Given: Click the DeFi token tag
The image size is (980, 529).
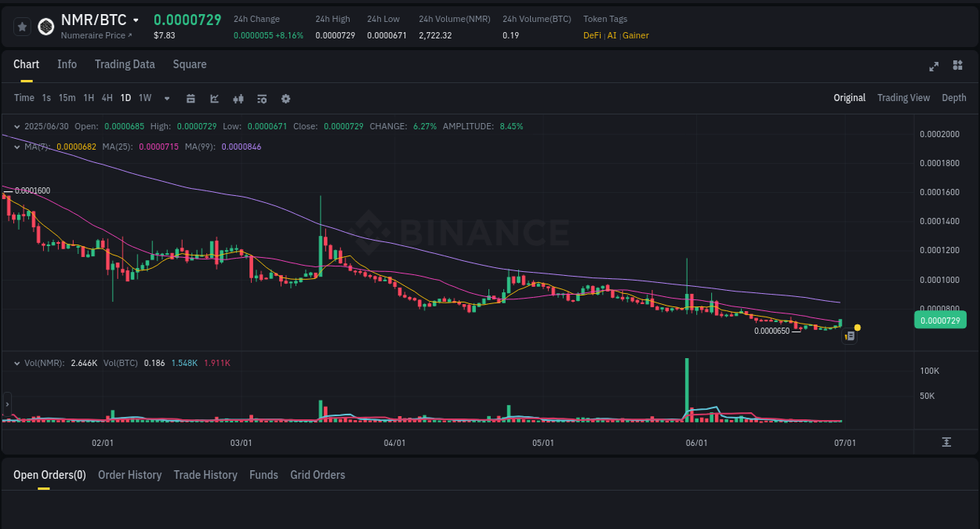Looking at the screenshot, I should (x=592, y=35).
